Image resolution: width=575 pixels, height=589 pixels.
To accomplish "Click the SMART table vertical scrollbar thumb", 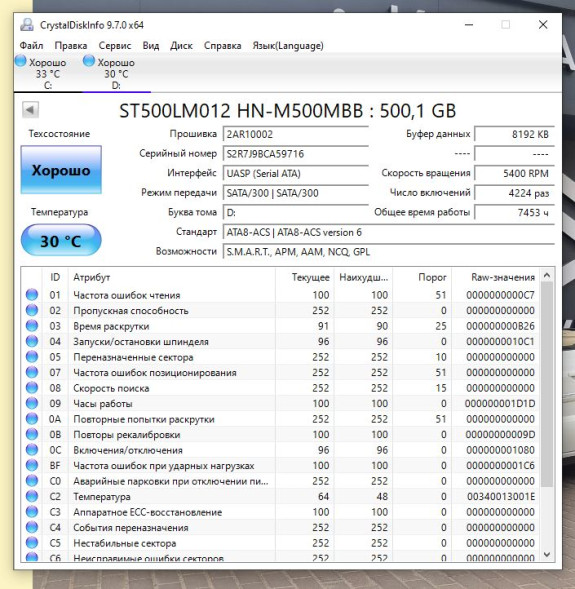I will pyautogui.click(x=547, y=384).
